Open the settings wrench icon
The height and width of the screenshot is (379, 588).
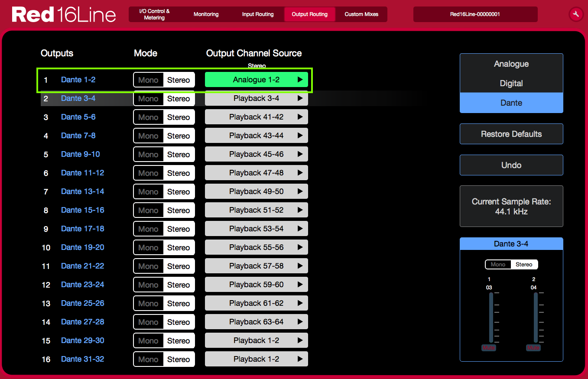tap(576, 14)
